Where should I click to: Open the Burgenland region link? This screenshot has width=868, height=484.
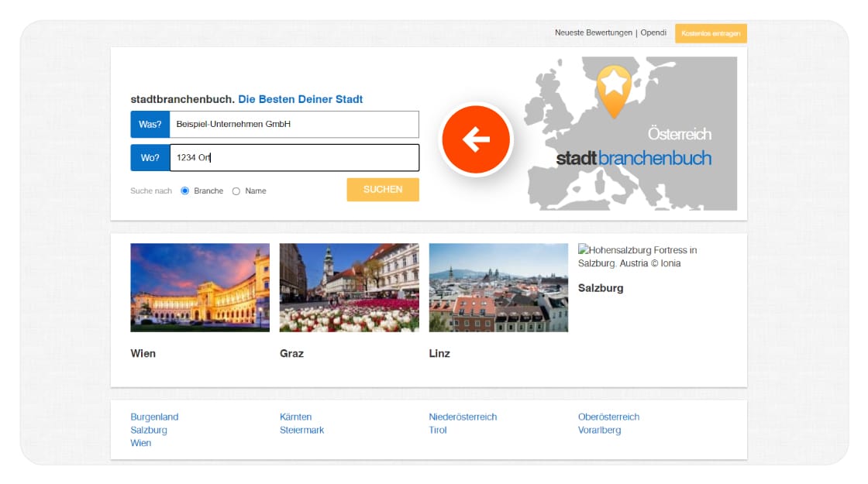154,417
